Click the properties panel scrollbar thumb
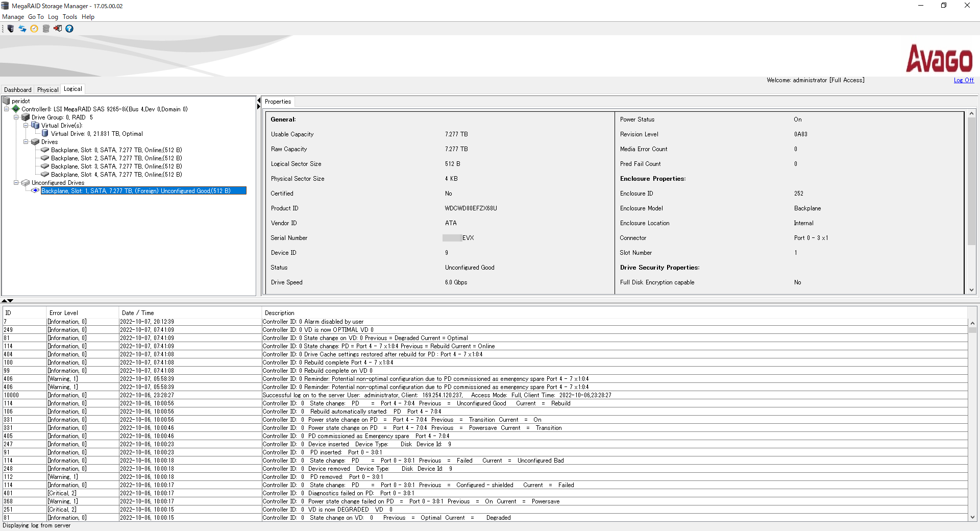Image resolution: width=980 pixels, height=531 pixels. (x=971, y=181)
